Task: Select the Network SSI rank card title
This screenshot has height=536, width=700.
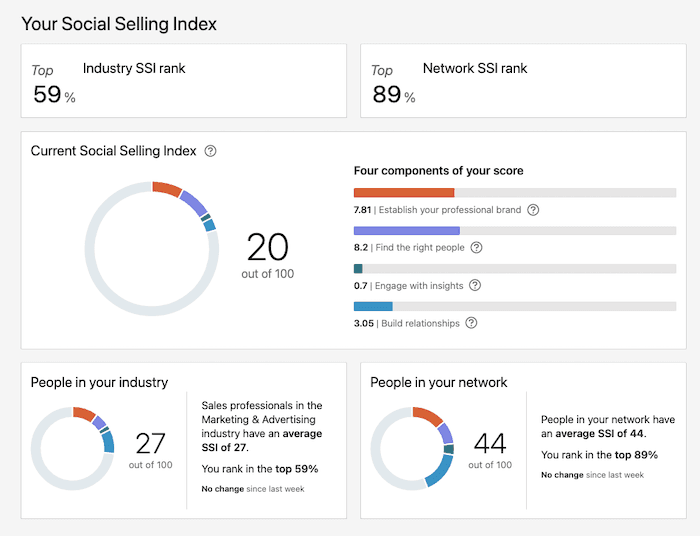Action: (x=475, y=69)
